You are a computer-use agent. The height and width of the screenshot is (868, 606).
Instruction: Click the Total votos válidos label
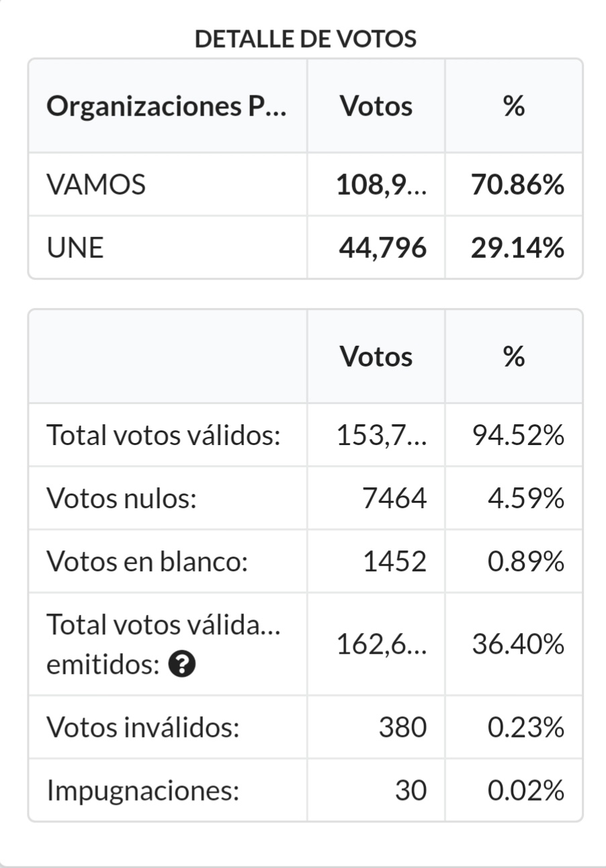pyautogui.click(x=163, y=436)
